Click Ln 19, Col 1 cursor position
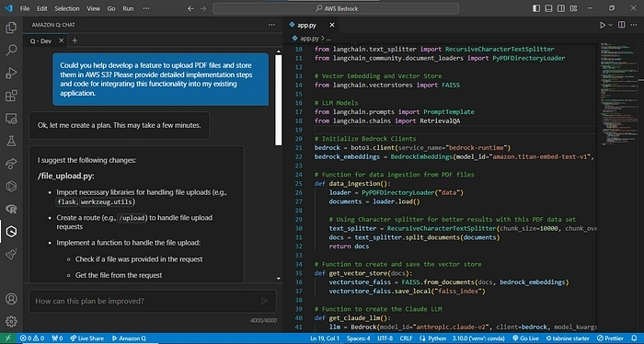This screenshot has width=644, height=344. [325, 338]
